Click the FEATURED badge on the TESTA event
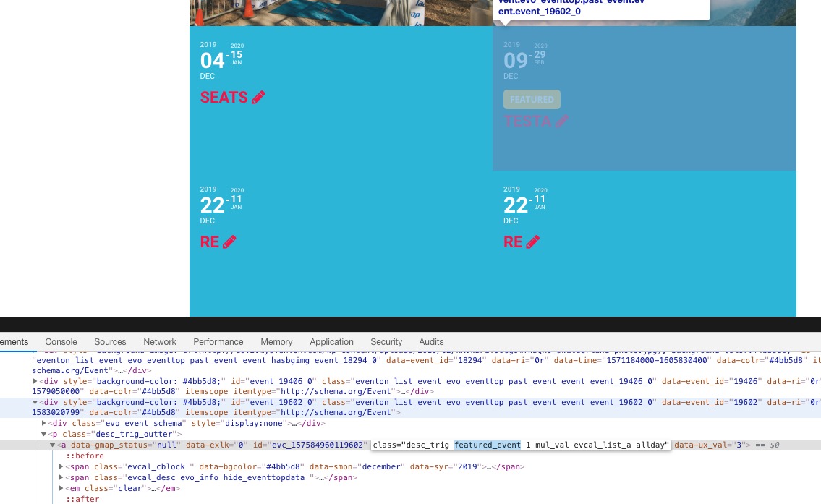Screen dimensions: 821x504 (x=532, y=100)
